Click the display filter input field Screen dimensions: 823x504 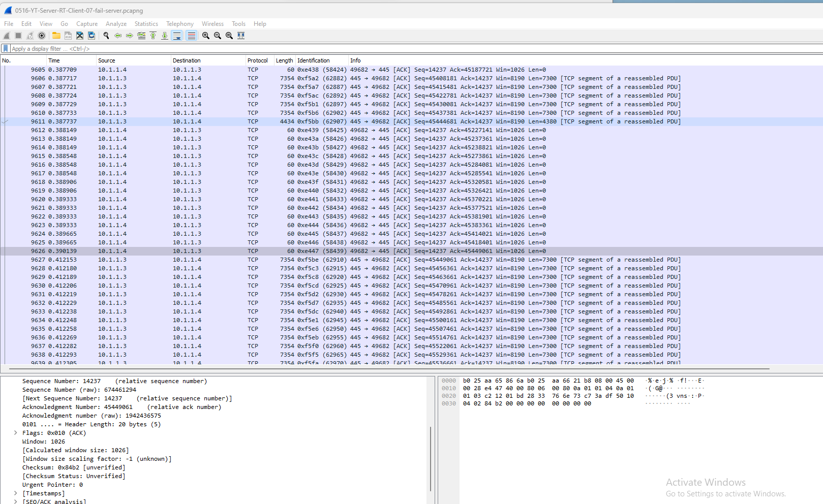pos(416,49)
